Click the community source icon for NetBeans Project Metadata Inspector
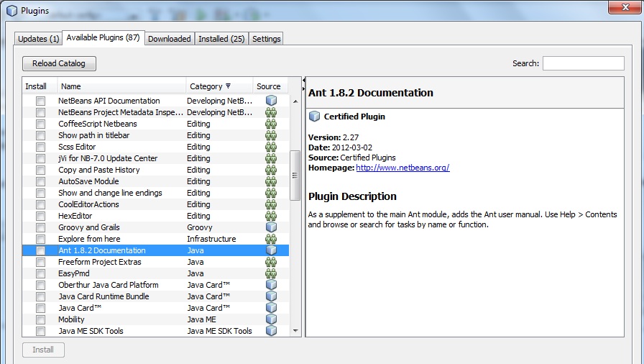 (x=271, y=112)
